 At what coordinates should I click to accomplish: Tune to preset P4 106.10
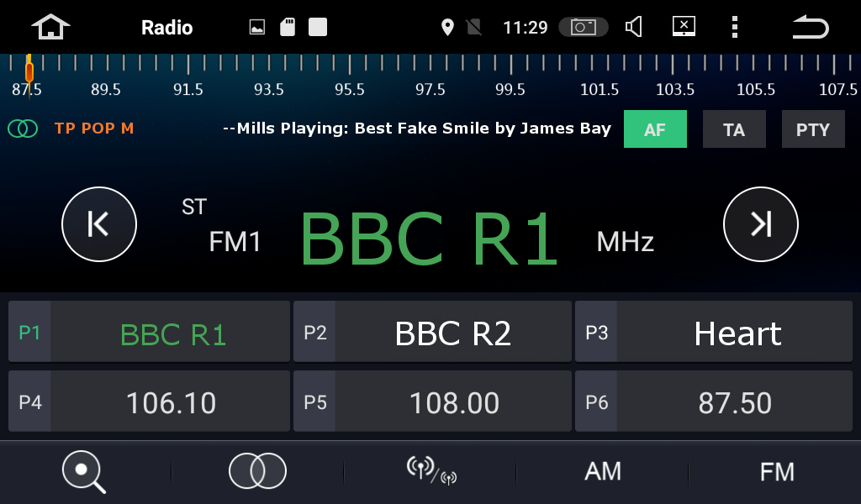pos(150,402)
